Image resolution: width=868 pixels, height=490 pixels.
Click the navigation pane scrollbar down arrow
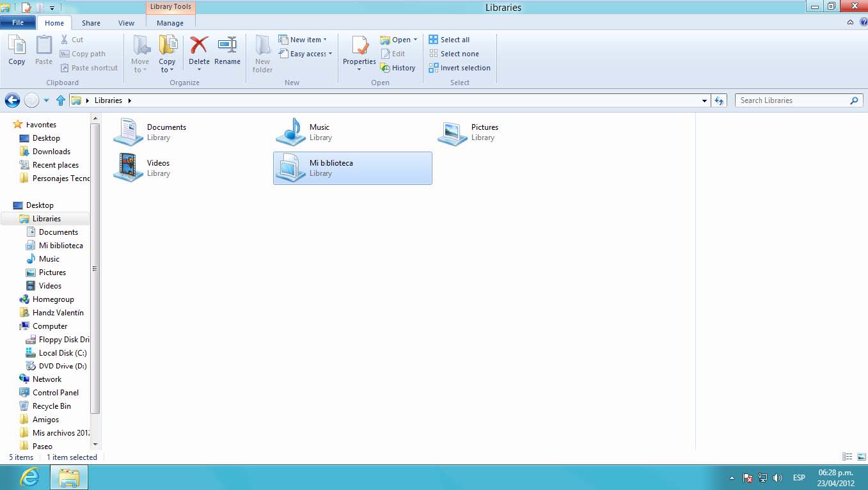pyautogui.click(x=96, y=444)
